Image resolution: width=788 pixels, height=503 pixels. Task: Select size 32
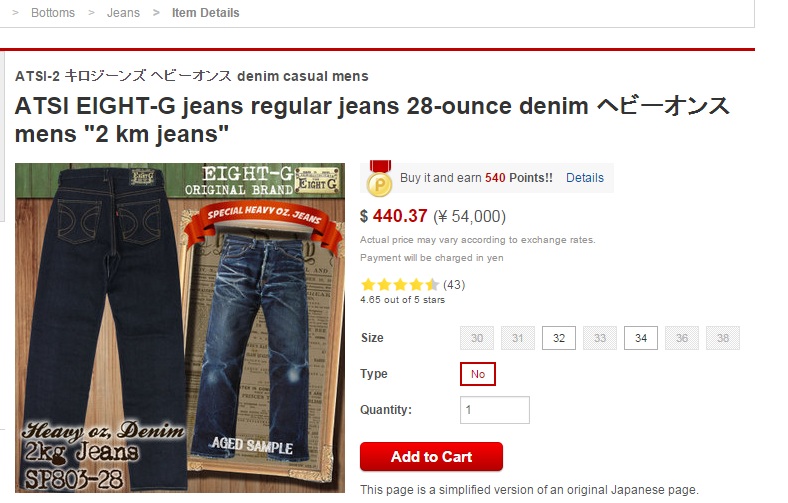coord(559,338)
